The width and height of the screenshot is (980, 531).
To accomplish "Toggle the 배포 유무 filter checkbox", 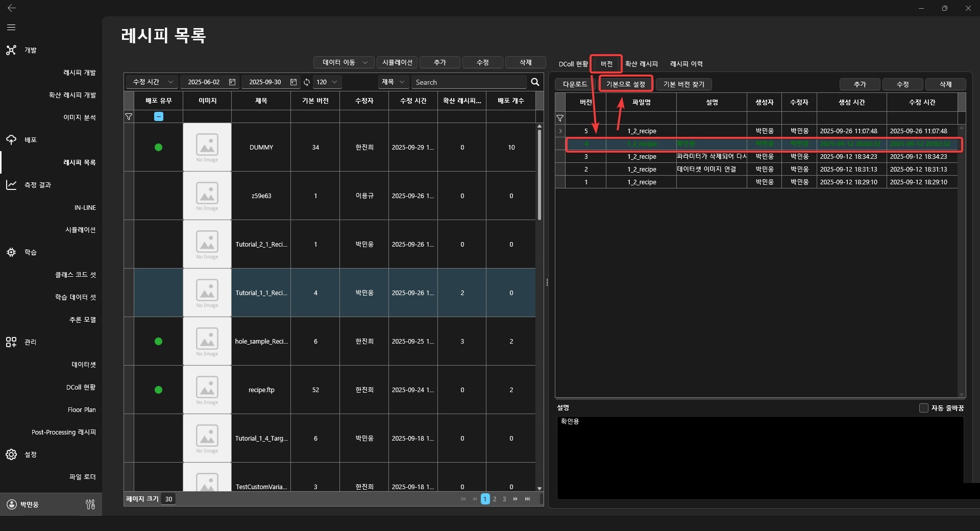I will (159, 117).
